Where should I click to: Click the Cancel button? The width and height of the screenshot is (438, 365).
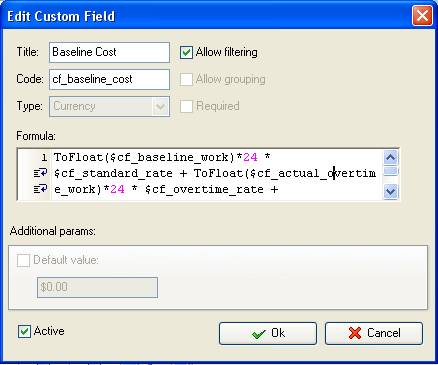pos(374,333)
